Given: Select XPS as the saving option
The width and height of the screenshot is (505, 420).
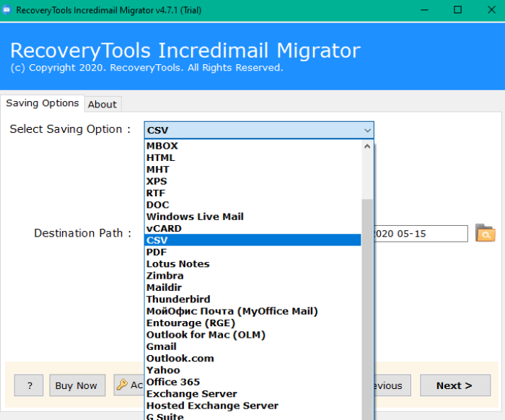Looking at the screenshot, I should (252, 181).
